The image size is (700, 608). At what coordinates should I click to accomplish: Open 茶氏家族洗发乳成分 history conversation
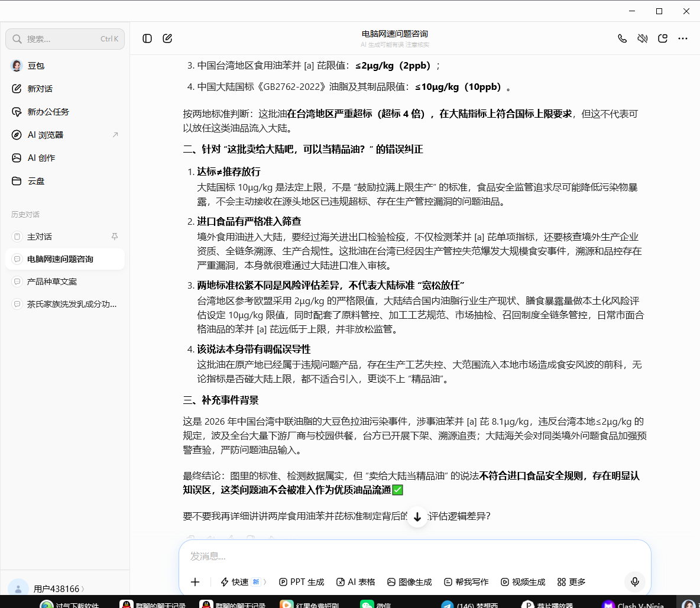point(65,304)
